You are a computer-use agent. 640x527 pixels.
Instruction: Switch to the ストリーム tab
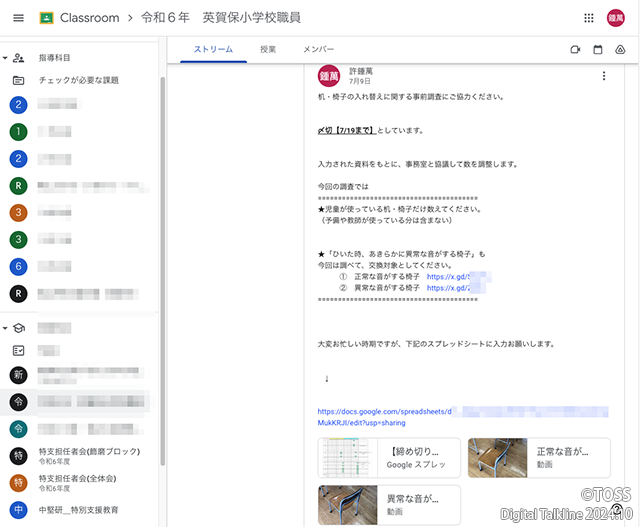coord(212,49)
